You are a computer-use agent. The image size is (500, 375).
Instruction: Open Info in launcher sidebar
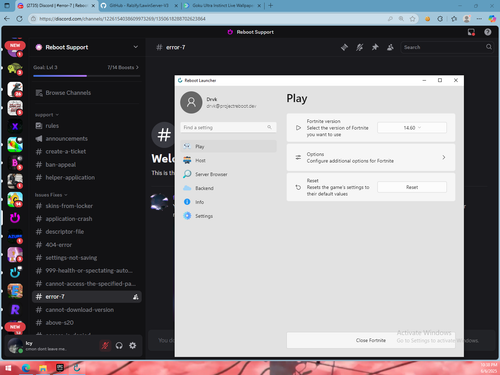coord(228,202)
